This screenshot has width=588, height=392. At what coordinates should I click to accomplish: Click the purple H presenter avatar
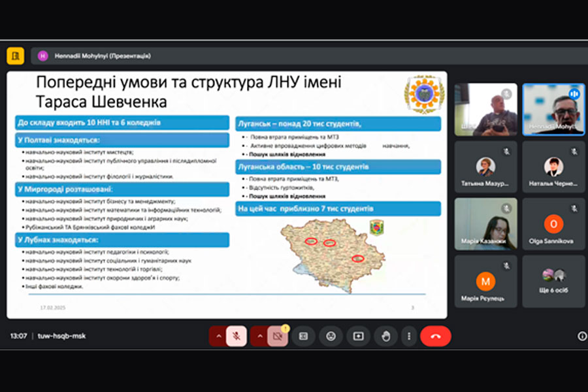(43, 56)
